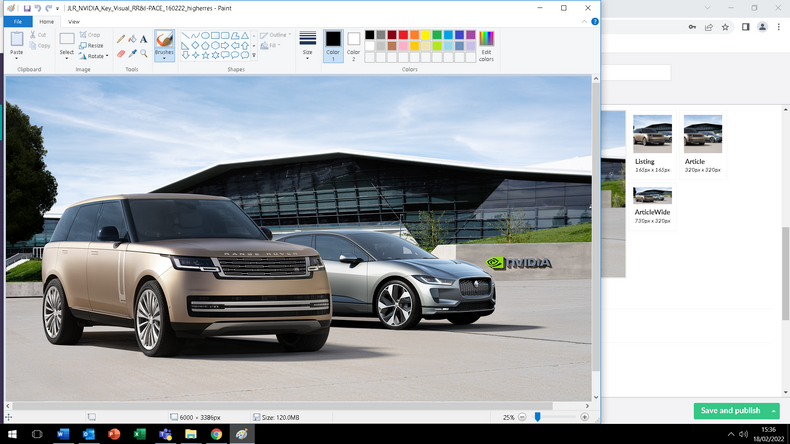Click the Paint horizontal scrollbar right arrow
The width and height of the screenshot is (790, 444).
(x=587, y=406)
